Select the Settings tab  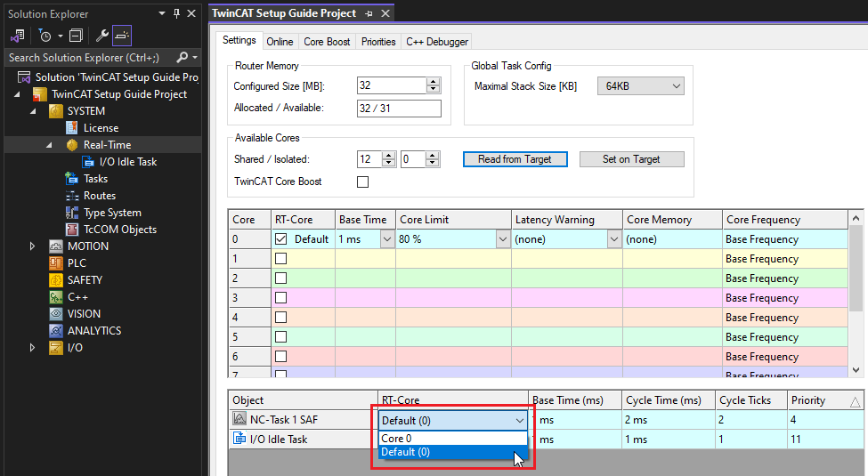(239, 40)
